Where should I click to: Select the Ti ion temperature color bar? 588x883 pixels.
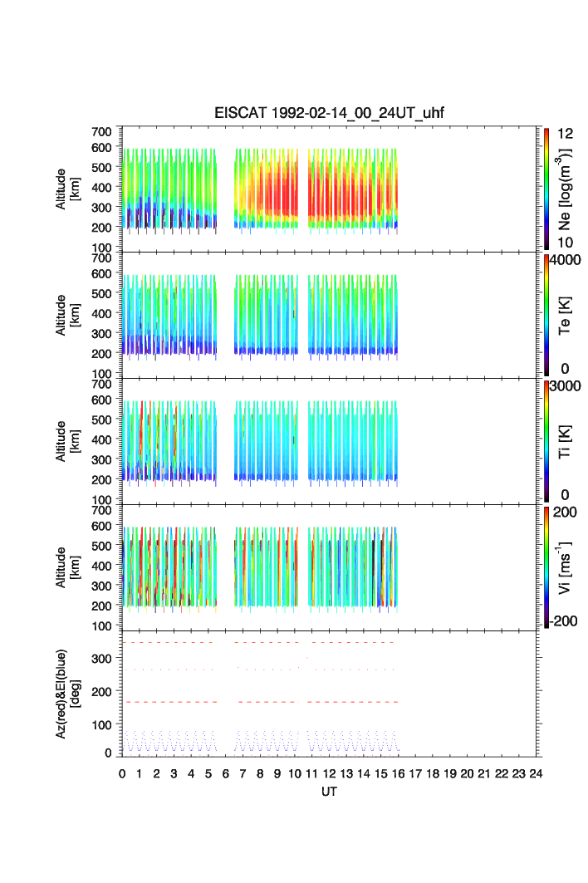coord(546,441)
